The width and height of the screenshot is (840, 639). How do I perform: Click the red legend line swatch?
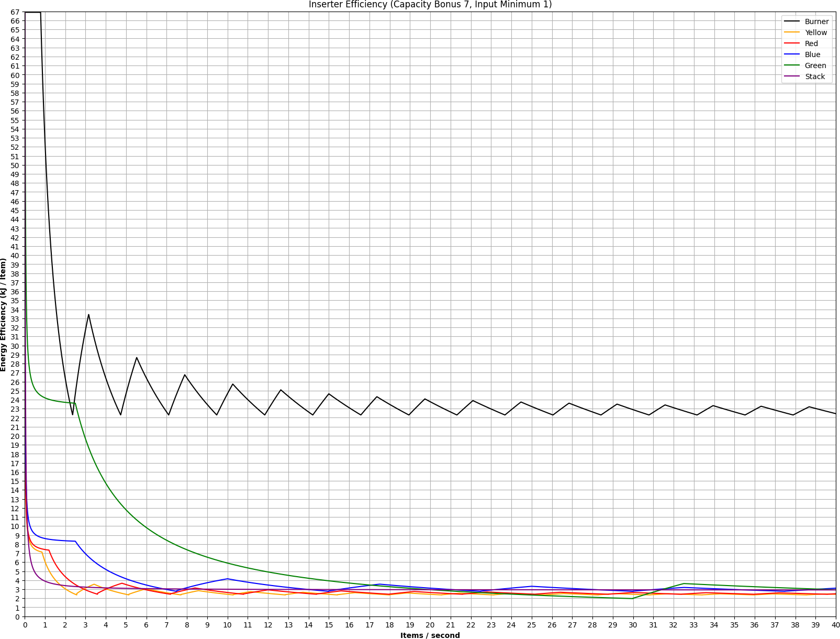(792, 43)
